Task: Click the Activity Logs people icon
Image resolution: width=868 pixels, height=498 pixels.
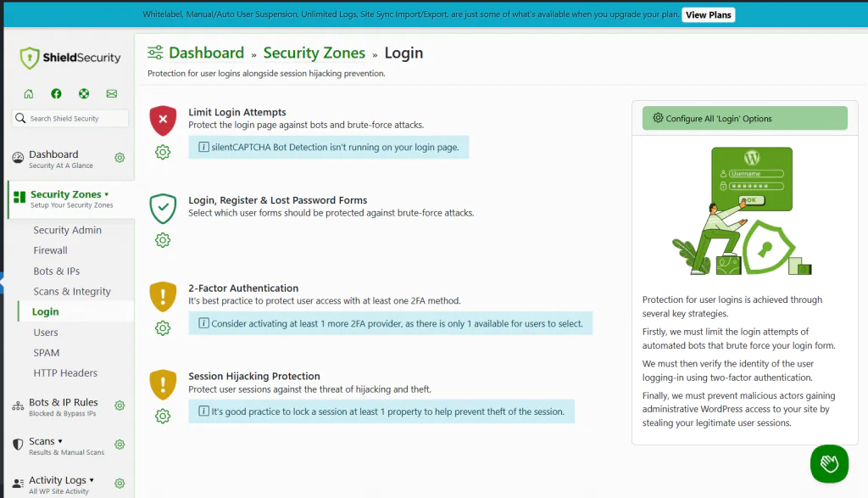Action: (18, 483)
